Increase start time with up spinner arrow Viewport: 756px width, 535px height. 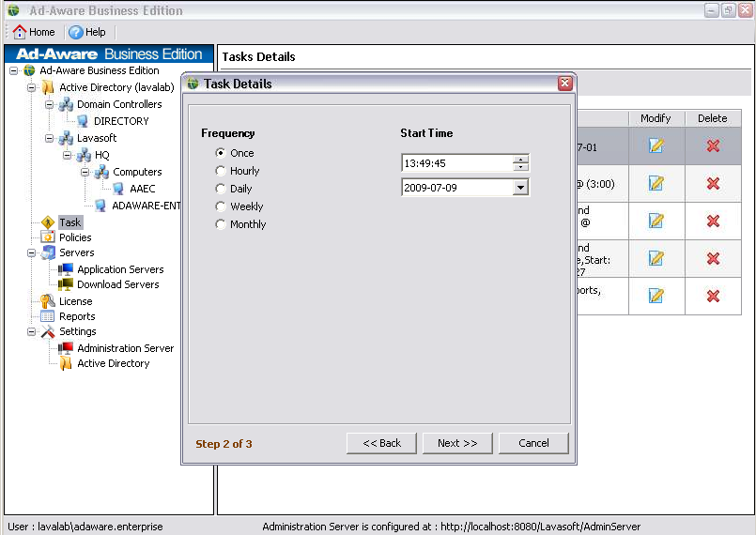tap(520, 159)
